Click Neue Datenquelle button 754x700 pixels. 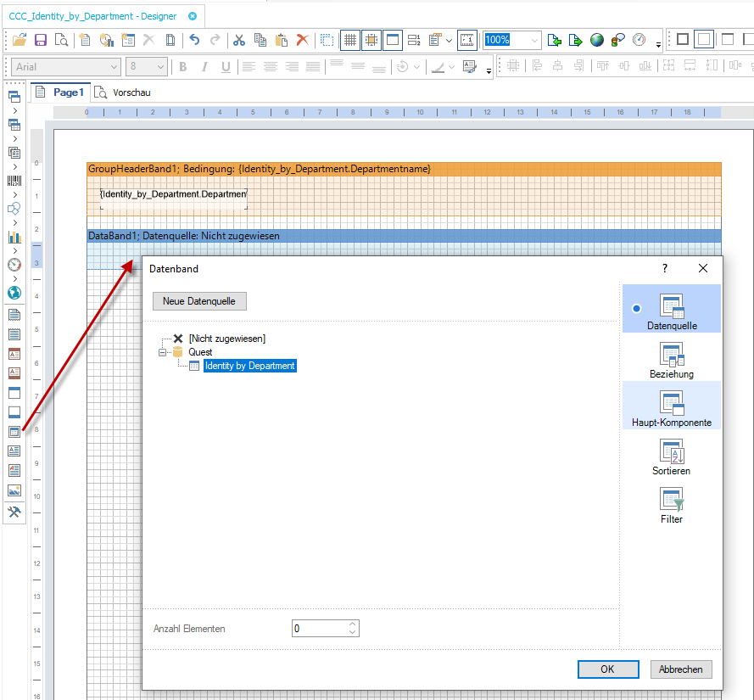click(x=199, y=301)
